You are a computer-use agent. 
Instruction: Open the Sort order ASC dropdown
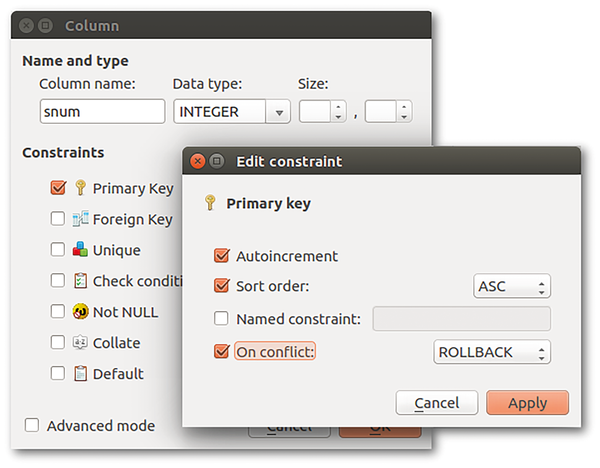point(511,287)
